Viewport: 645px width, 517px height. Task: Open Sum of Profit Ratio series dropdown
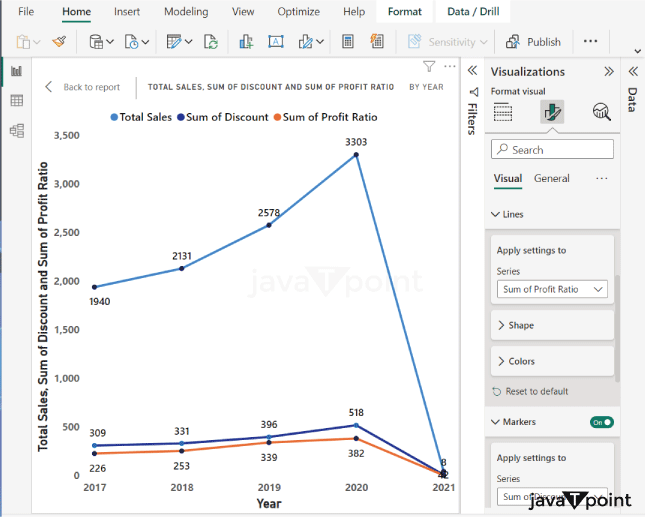click(552, 289)
